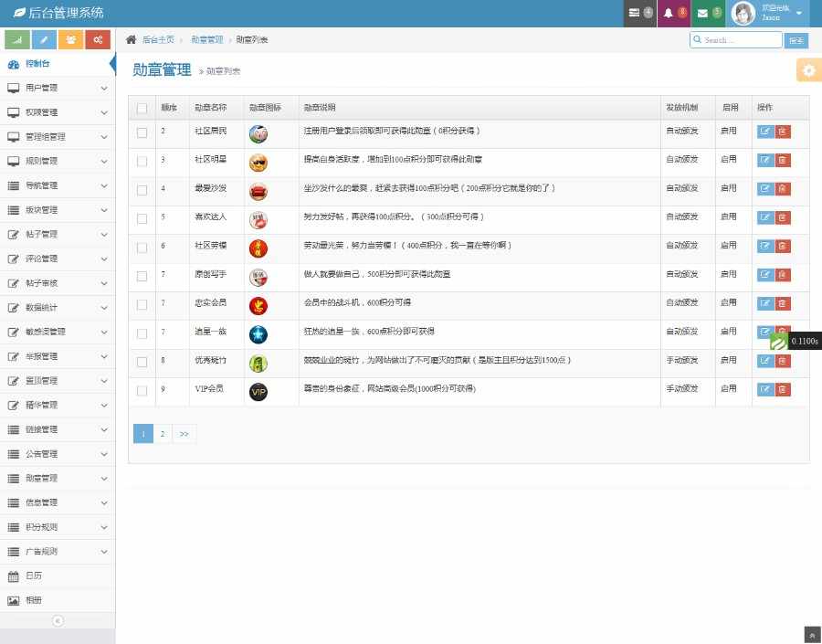Check the 社区明星 row checkbox

pyautogui.click(x=142, y=162)
